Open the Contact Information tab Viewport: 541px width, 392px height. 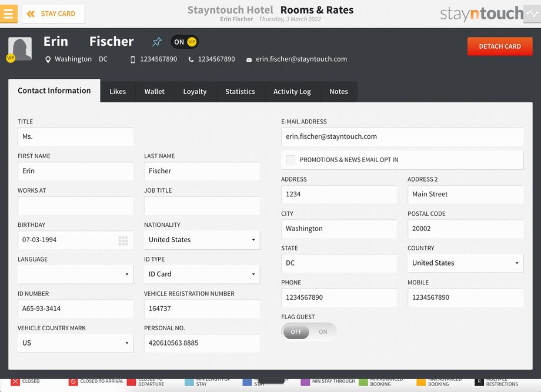coord(54,91)
